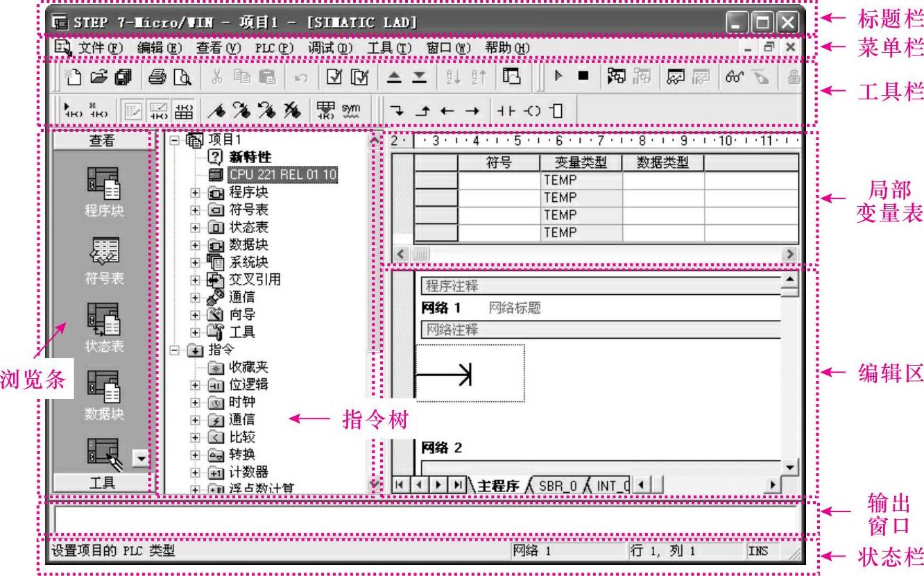The width and height of the screenshot is (924, 576).
Task: Put the PLC in STOP mode
Action: 583,77
